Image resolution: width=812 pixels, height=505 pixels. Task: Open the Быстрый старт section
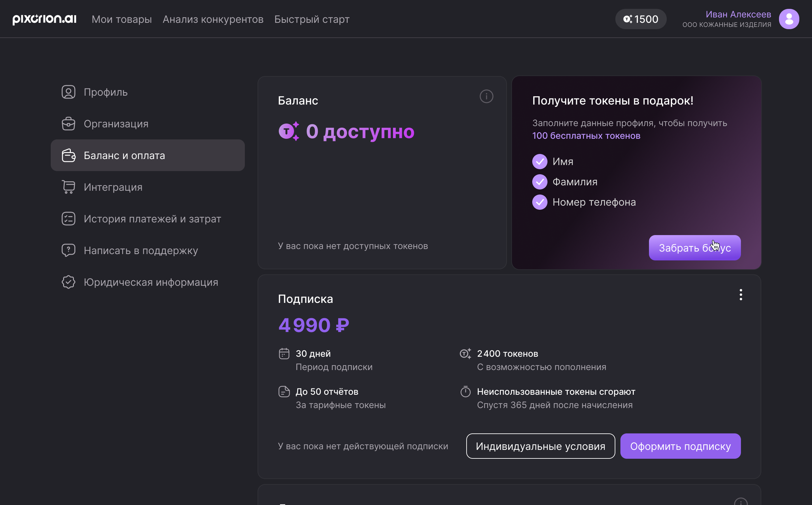[311, 19]
